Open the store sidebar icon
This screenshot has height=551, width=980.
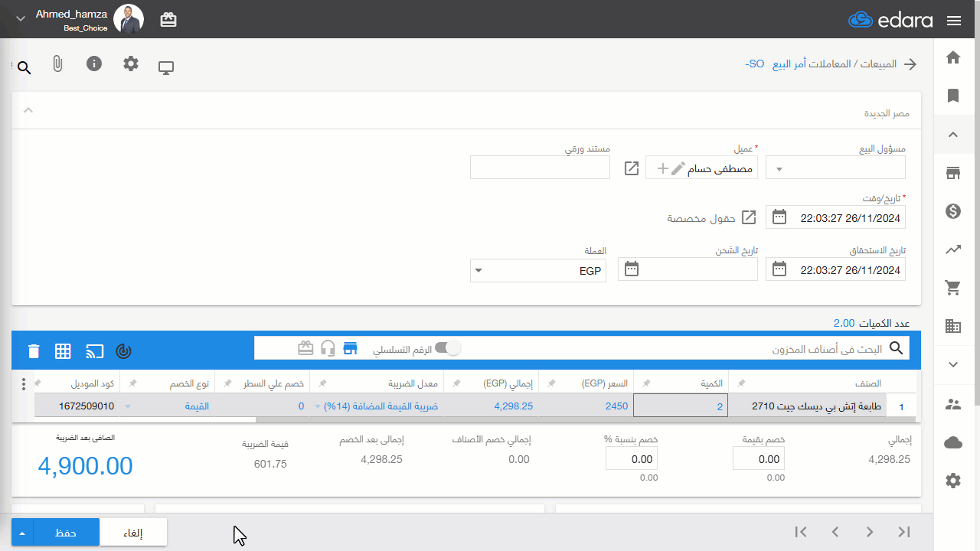coord(953,173)
